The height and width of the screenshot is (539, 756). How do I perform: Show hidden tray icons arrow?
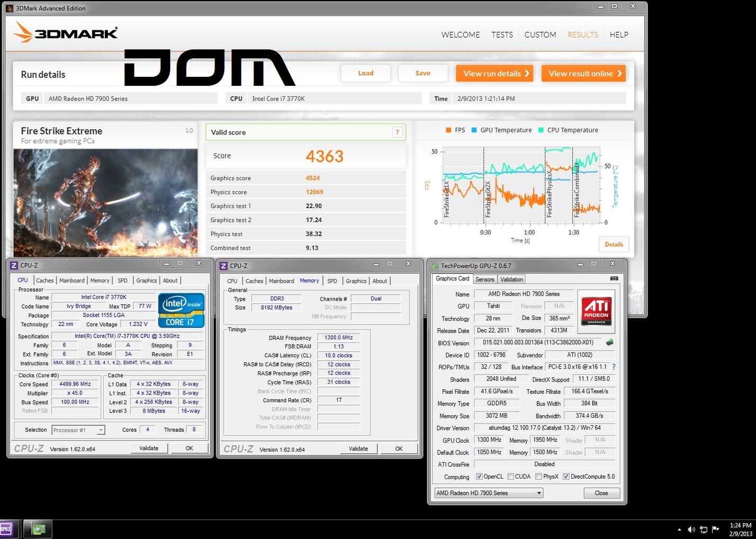pyautogui.click(x=679, y=529)
